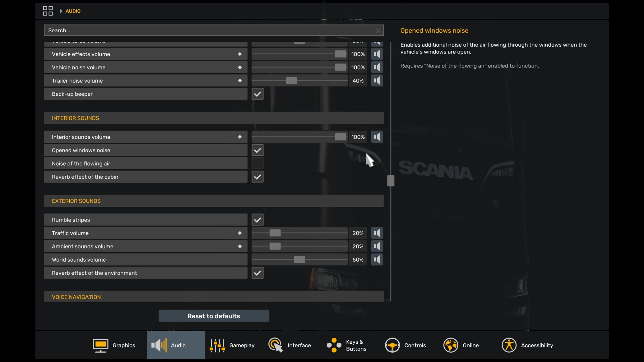Open the settings grid menu icon
644x362 pixels.
tap(48, 11)
